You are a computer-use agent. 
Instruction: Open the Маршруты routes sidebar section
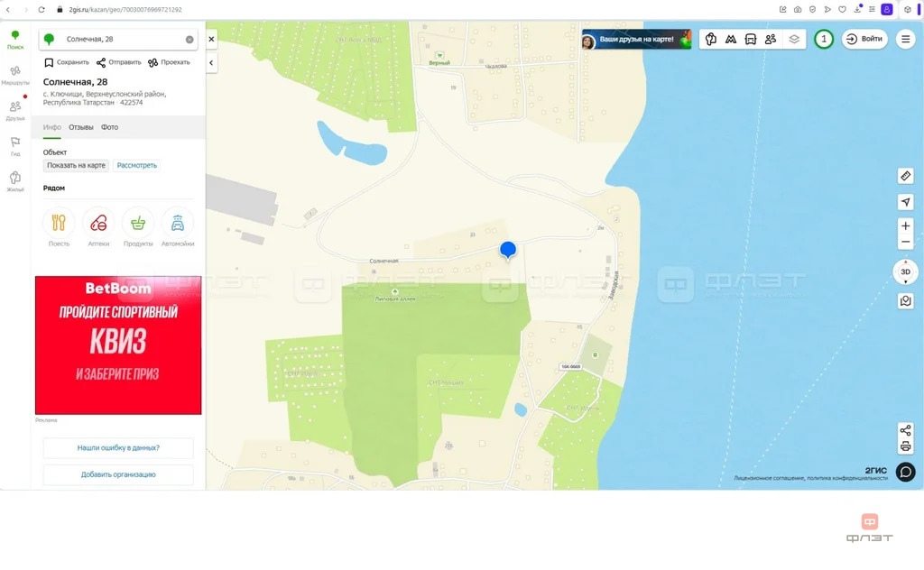tap(15, 75)
